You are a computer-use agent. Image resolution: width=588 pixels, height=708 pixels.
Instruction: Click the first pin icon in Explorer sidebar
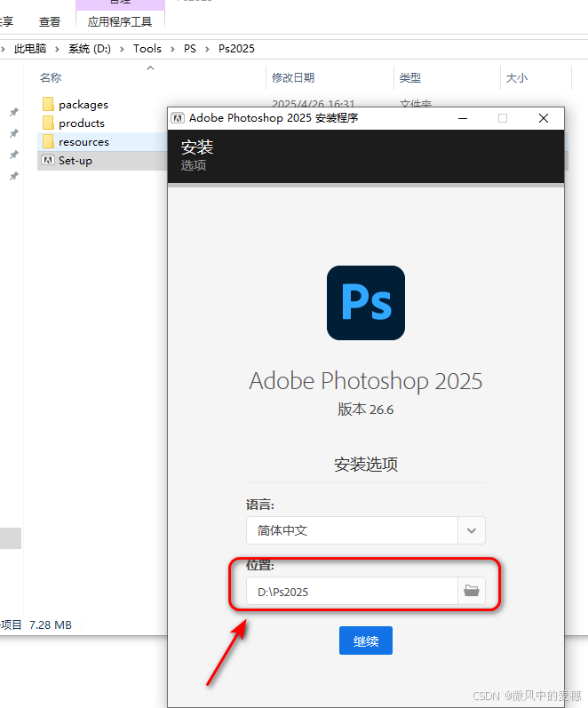(14, 112)
